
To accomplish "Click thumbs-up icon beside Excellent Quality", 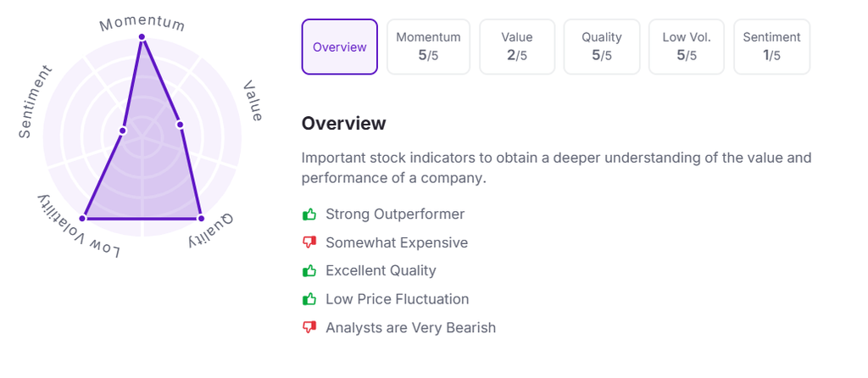I will click(x=309, y=271).
